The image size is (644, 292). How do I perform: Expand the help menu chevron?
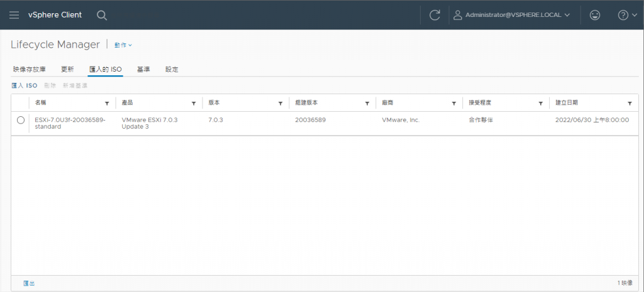[x=634, y=15]
